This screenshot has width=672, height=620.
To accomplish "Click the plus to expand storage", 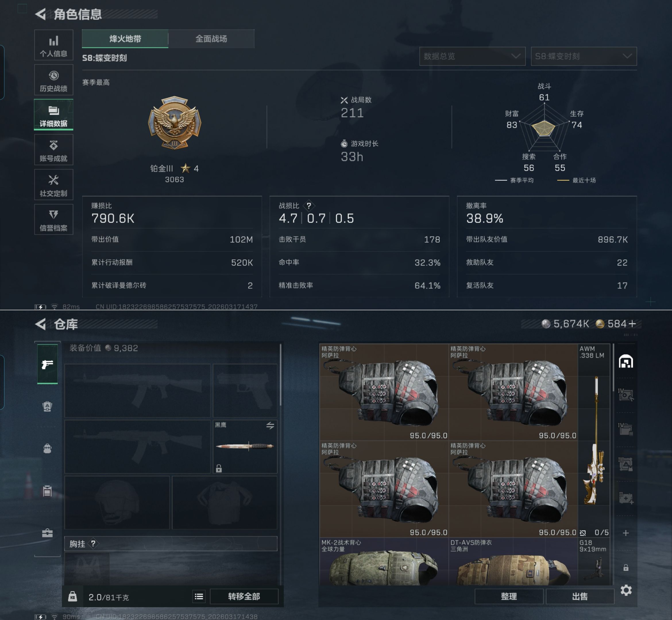I will (x=626, y=533).
